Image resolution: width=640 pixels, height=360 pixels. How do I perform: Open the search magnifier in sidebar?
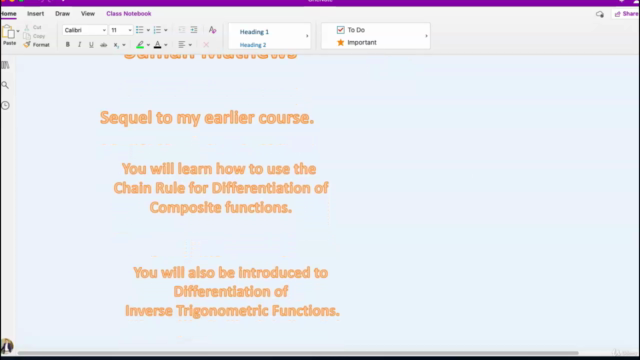coord(5,85)
